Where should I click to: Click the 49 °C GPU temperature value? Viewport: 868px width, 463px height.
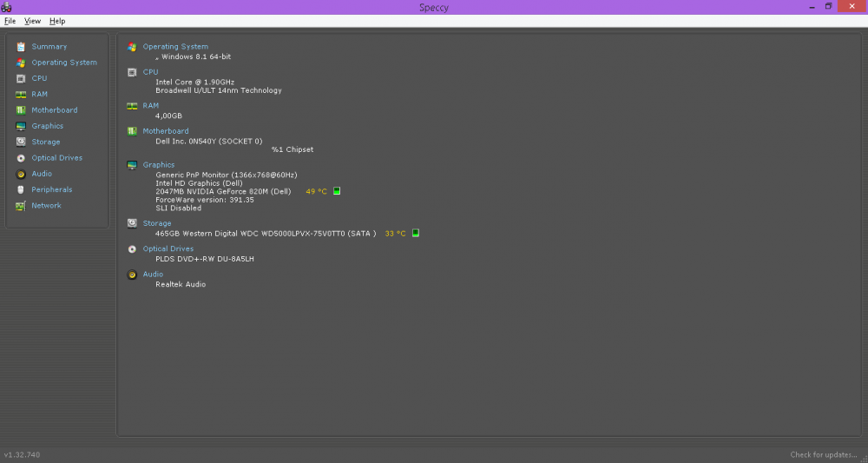pyautogui.click(x=317, y=192)
